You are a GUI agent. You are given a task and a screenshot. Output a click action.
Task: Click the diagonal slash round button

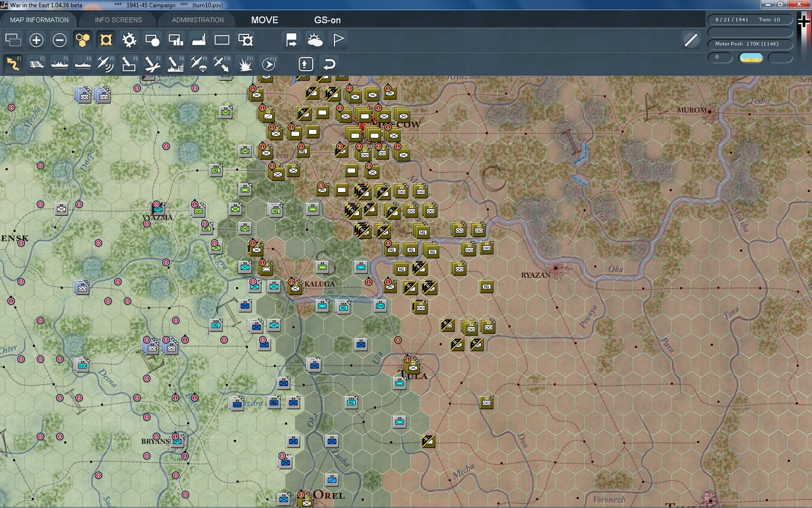click(x=691, y=40)
